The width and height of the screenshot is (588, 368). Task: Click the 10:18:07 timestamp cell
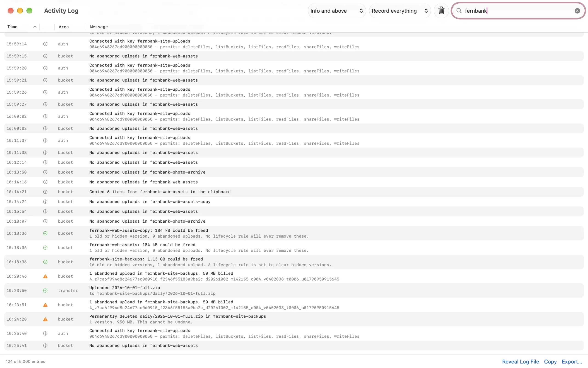point(17,221)
